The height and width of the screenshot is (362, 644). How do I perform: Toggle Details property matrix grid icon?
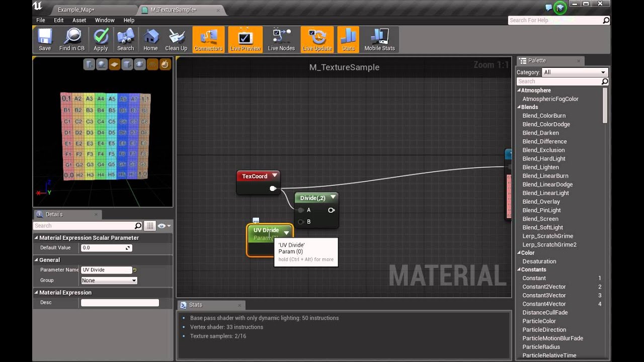149,226
